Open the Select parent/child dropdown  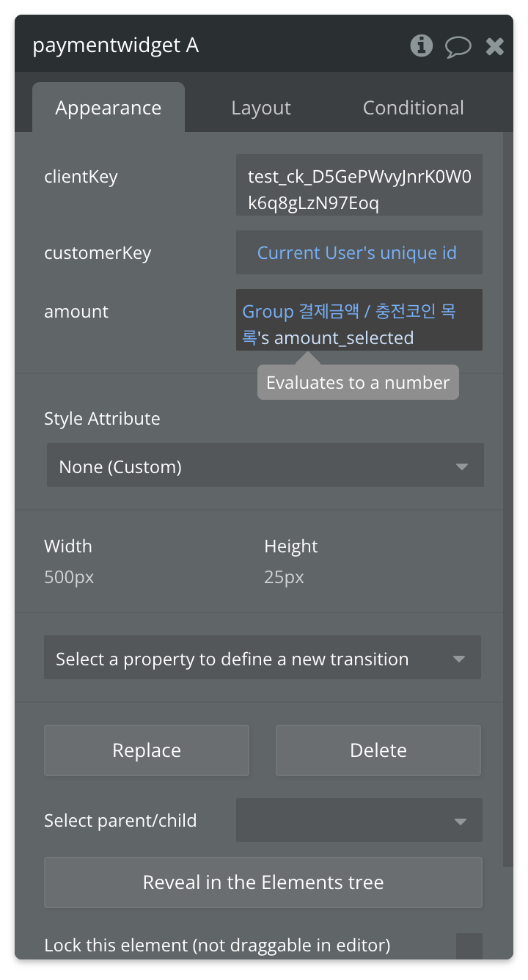tap(359, 820)
